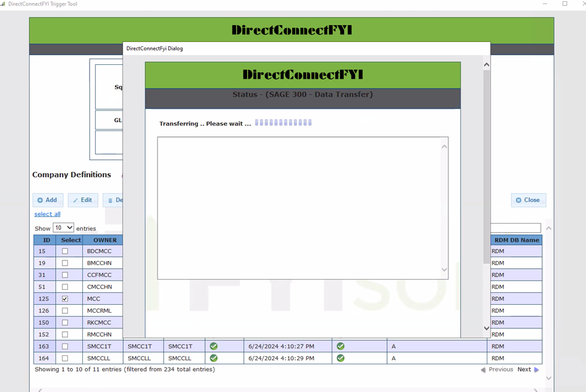
Task: Sort table by the ID column header
Action: click(45, 240)
